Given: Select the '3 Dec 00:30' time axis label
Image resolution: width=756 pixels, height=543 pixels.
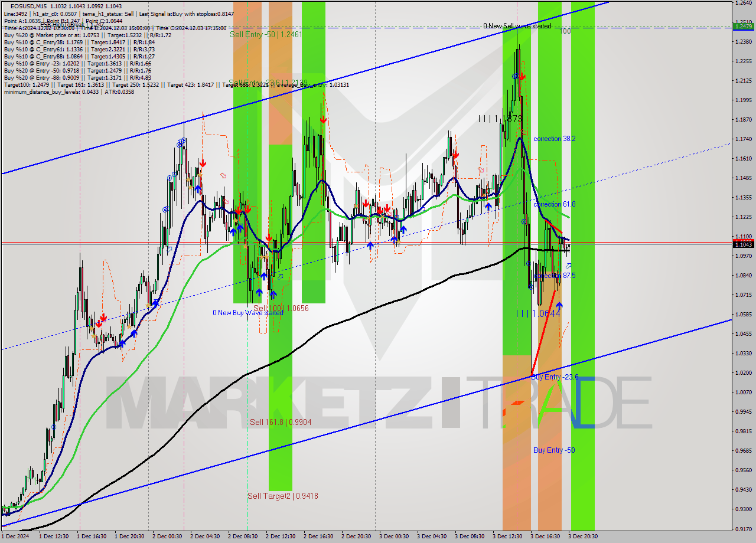Looking at the screenshot, I should (394, 537).
